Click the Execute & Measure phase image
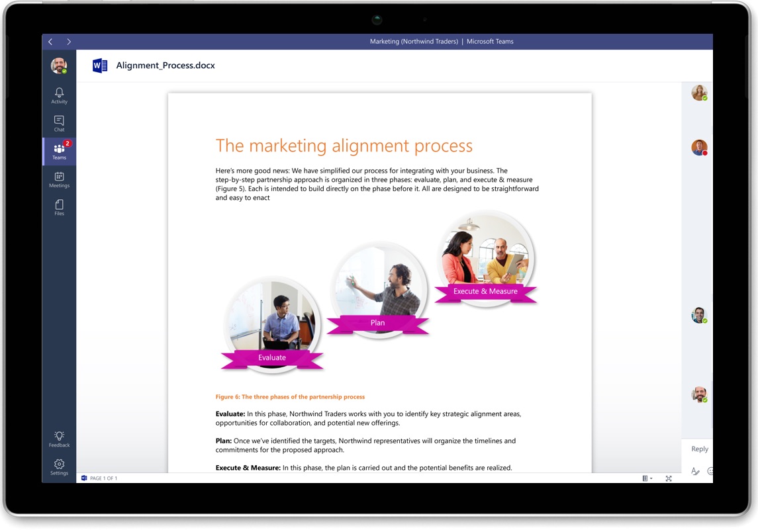Viewport: 758px width, 532px height. tap(485, 259)
